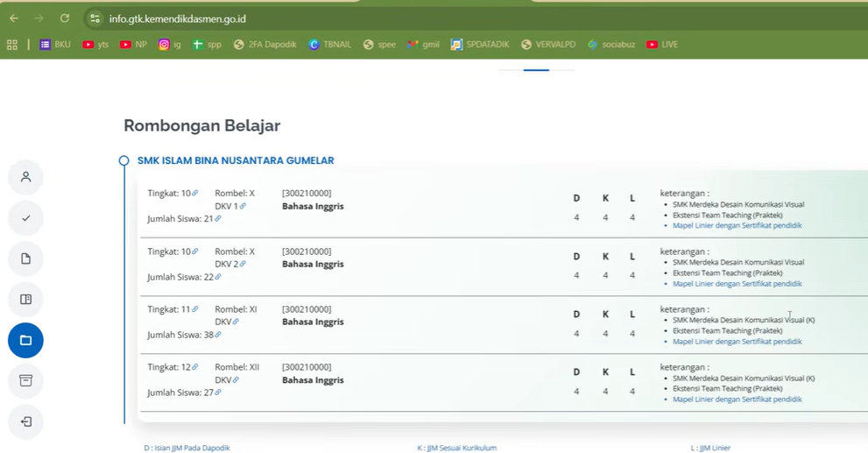
Task: Open the gmil Gmail bookmark
Action: (x=423, y=45)
